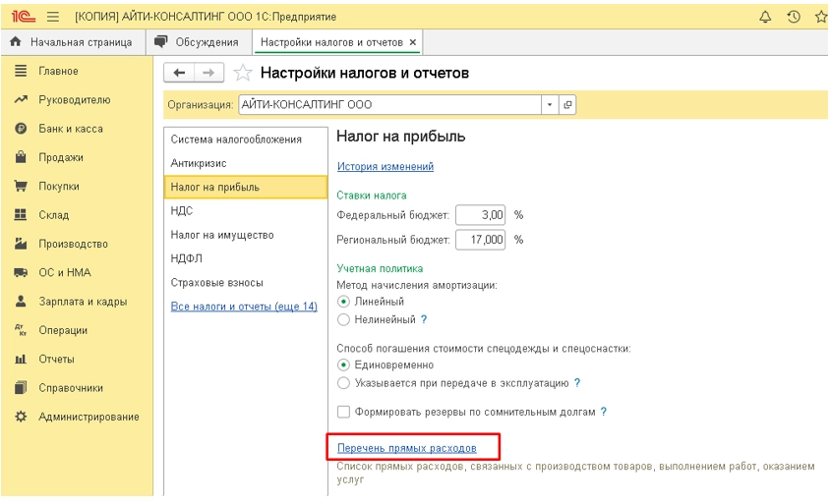Click the home icon on Начальная страница tab
The width and height of the screenshot is (830, 504).
[16, 41]
